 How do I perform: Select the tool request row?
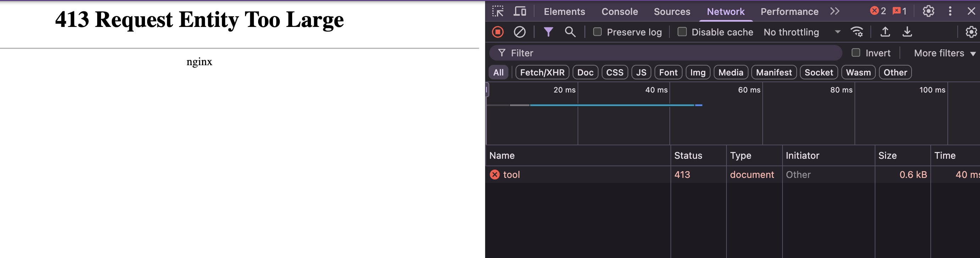tap(732, 175)
